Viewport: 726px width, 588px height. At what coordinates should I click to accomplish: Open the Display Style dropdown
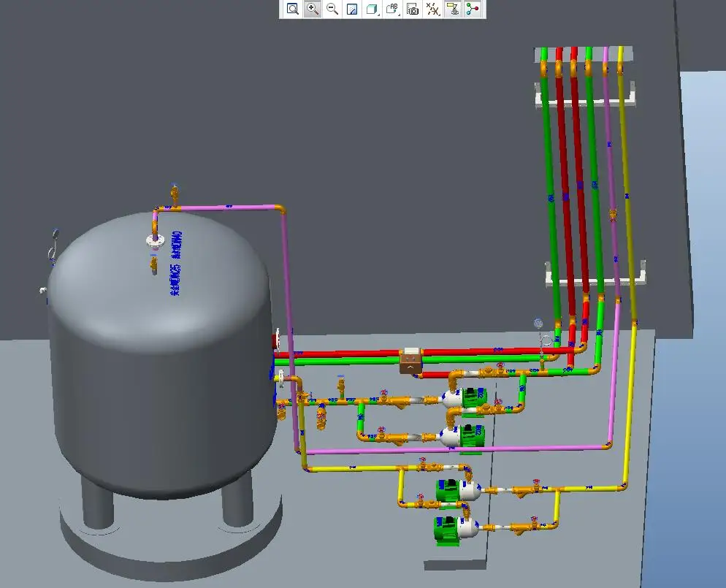pos(372,9)
